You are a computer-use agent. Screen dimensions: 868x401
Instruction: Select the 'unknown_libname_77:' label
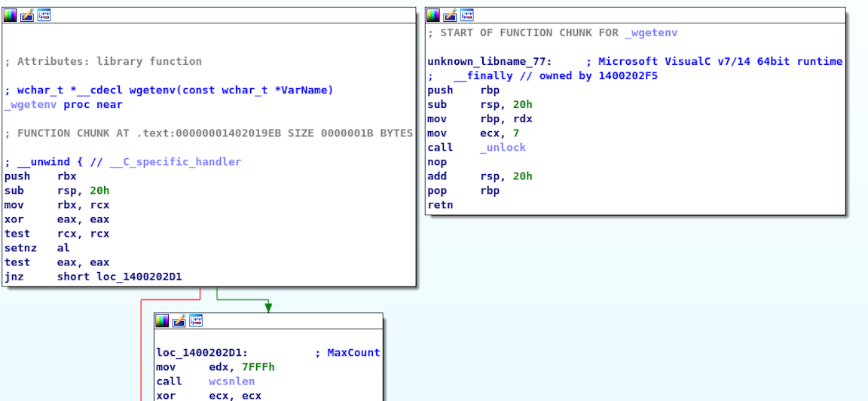tap(490, 61)
